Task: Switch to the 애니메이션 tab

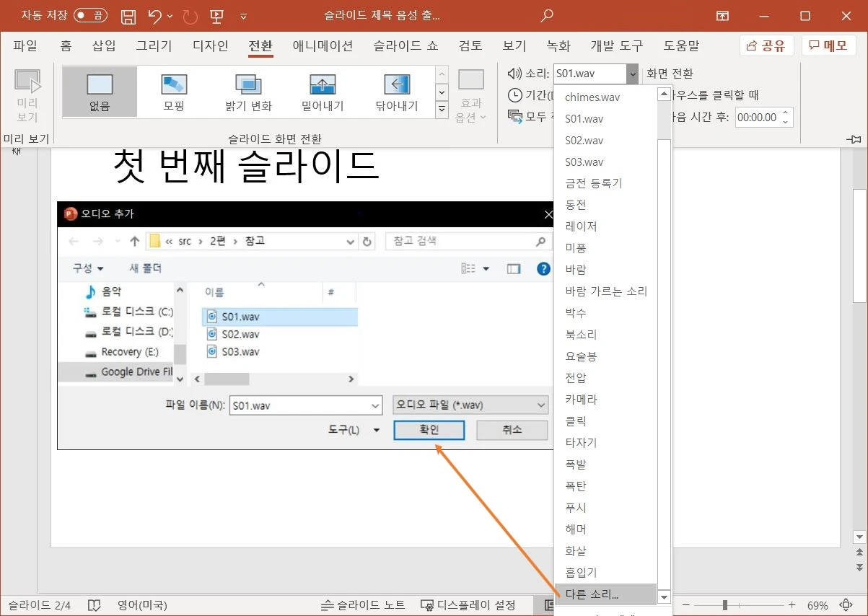Action: click(x=323, y=46)
